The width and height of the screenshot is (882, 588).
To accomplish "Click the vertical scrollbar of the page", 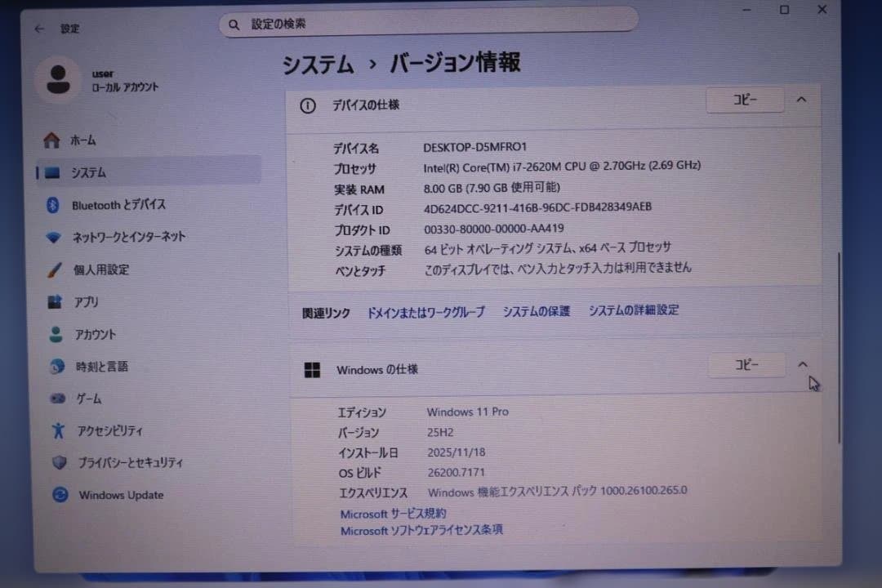I will (839, 348).
